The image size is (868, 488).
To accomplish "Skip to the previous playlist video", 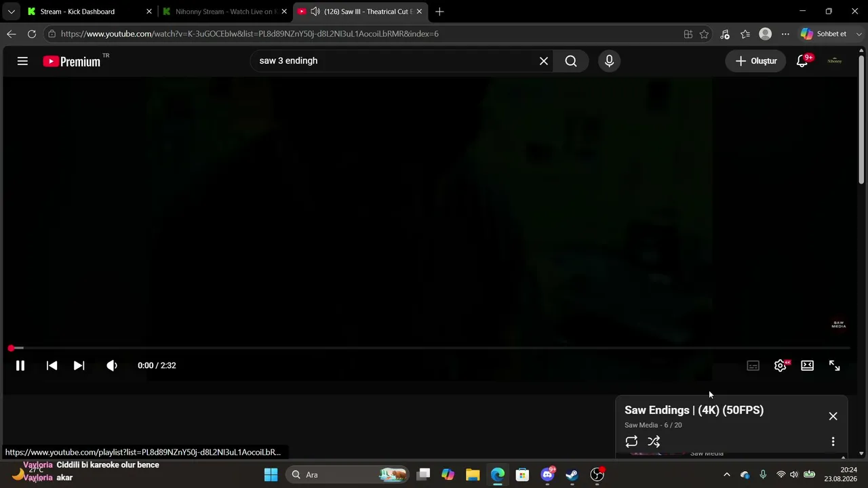I will point(52,365).
